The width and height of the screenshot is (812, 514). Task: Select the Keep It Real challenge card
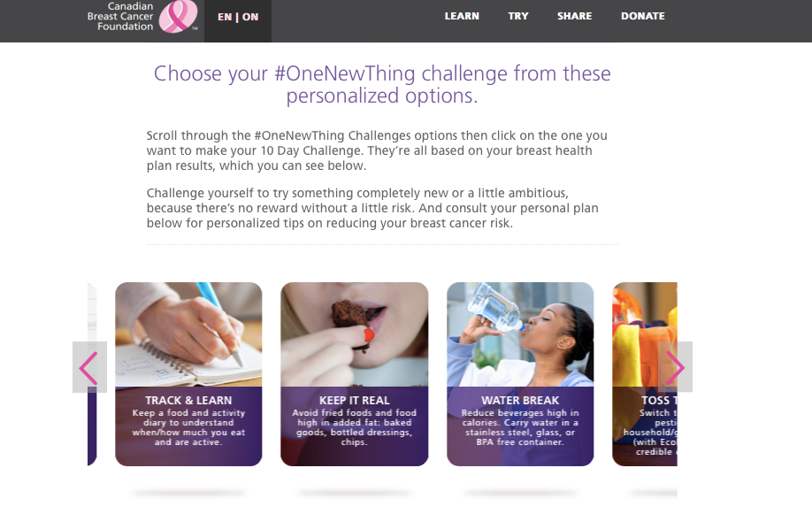pos(354,374)
